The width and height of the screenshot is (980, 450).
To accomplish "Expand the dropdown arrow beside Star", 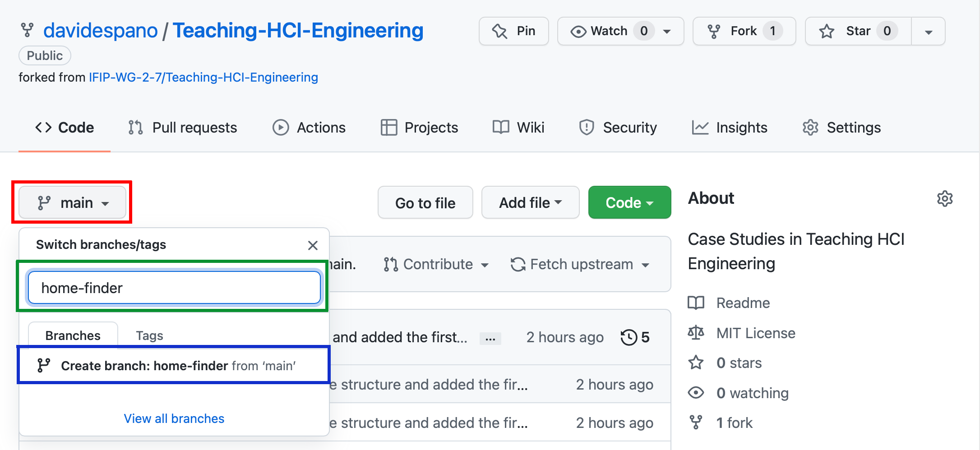I will click(928, 32).
